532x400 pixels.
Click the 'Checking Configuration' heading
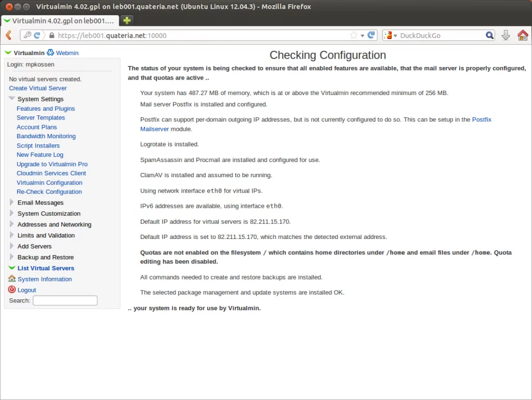[x=327, y=55]
